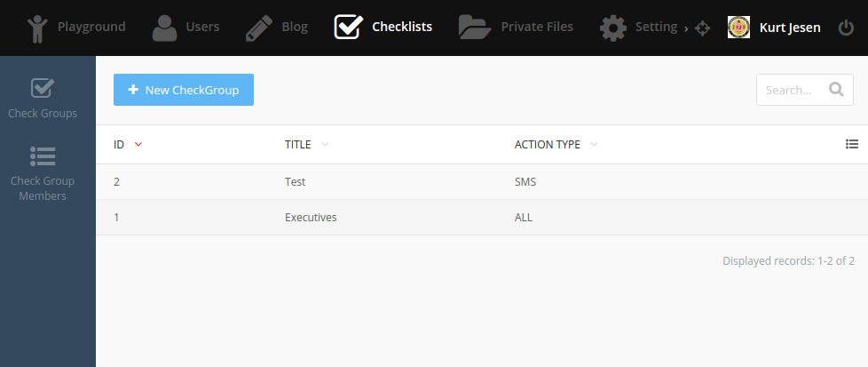The width and height of the screenshot is (868, 367).
Task: Click the Setting gear icon
Action: click(x=612, y=28)
